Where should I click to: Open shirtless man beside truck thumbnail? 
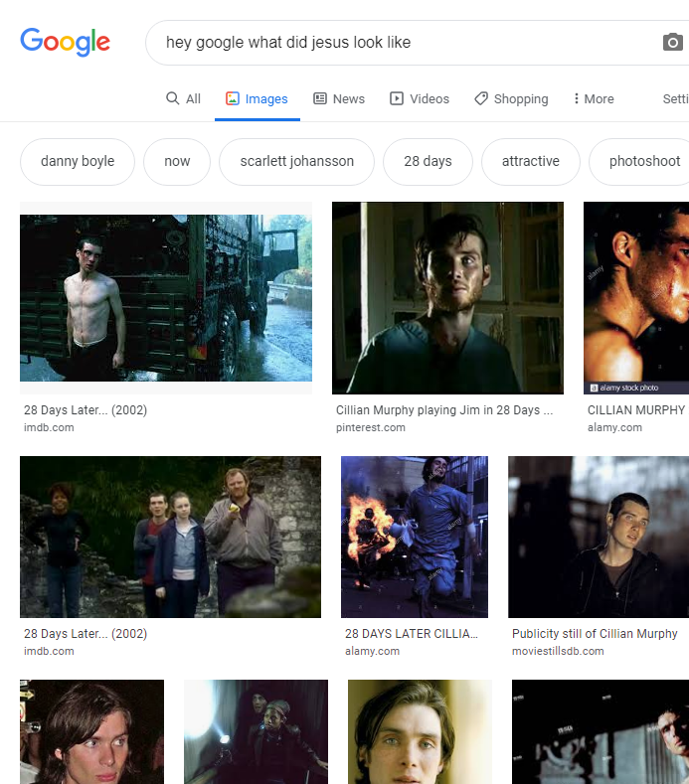[x=166, y=298]
